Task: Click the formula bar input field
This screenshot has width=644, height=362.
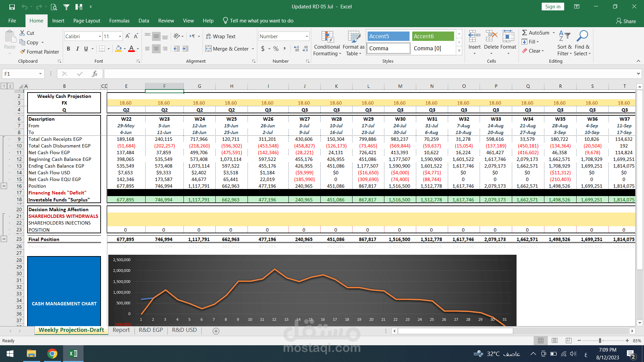Action: click(370, 74)
